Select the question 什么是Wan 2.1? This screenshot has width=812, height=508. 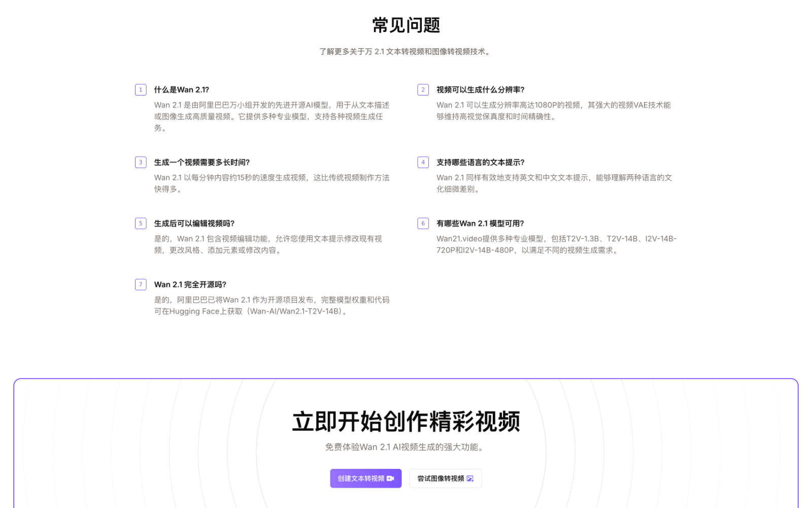pos(182,90)
